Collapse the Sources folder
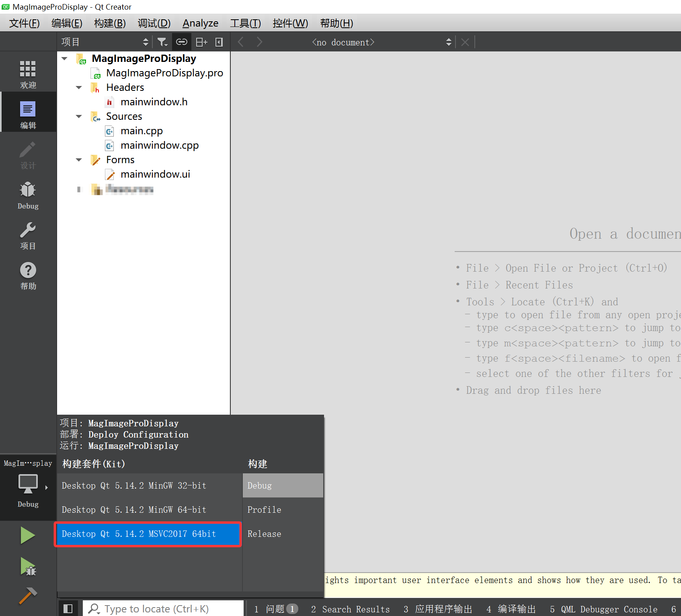681x616 pixels. [x=79, y=117]
